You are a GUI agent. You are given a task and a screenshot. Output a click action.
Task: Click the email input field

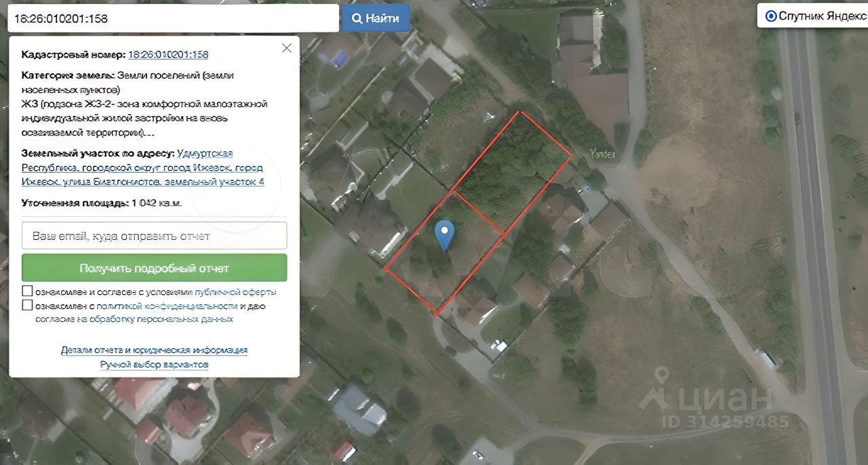pos(154,236)
